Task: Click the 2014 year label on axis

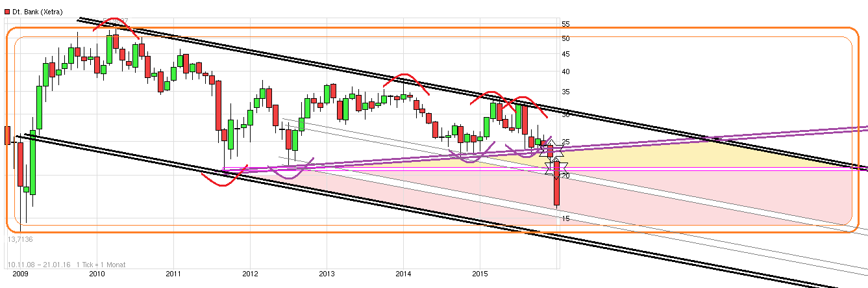Action: pyautogui.click(x=404, y=275)
